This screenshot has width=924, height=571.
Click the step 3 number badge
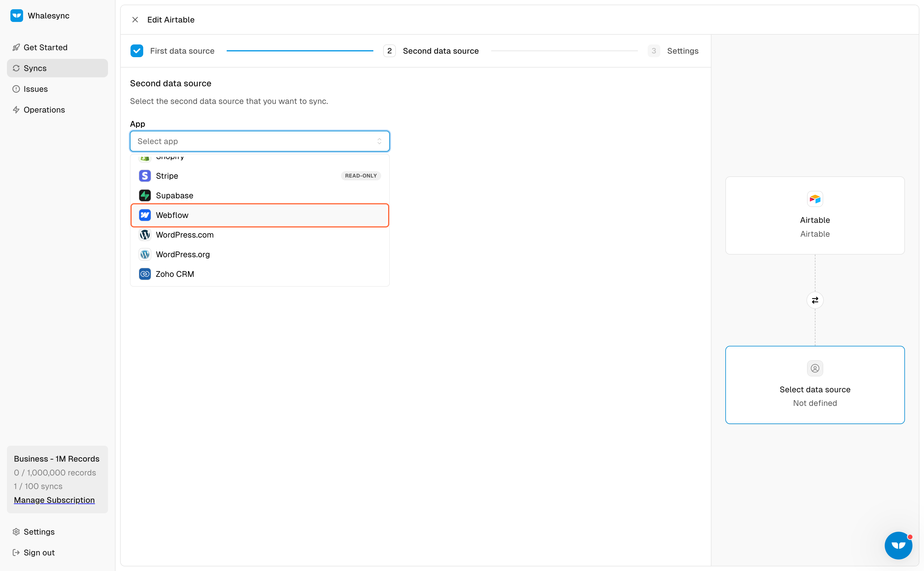pyautogui.click(x=653, y=51)
